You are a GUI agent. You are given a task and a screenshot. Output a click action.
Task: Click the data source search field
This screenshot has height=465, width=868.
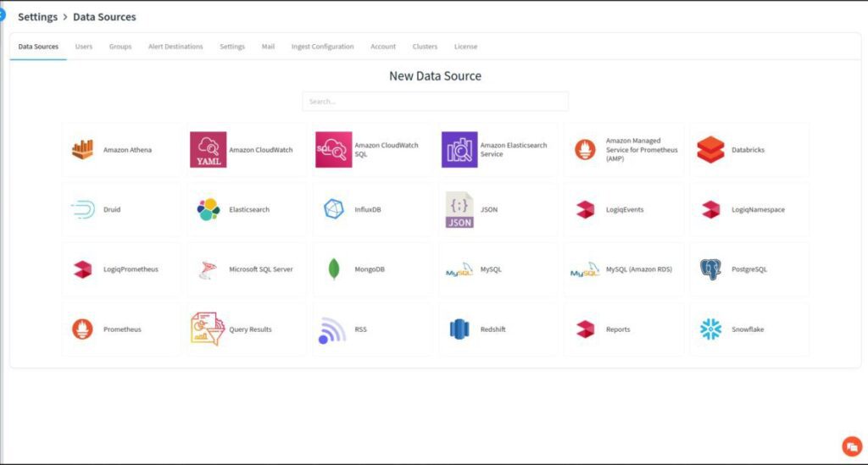click(435, 101)
